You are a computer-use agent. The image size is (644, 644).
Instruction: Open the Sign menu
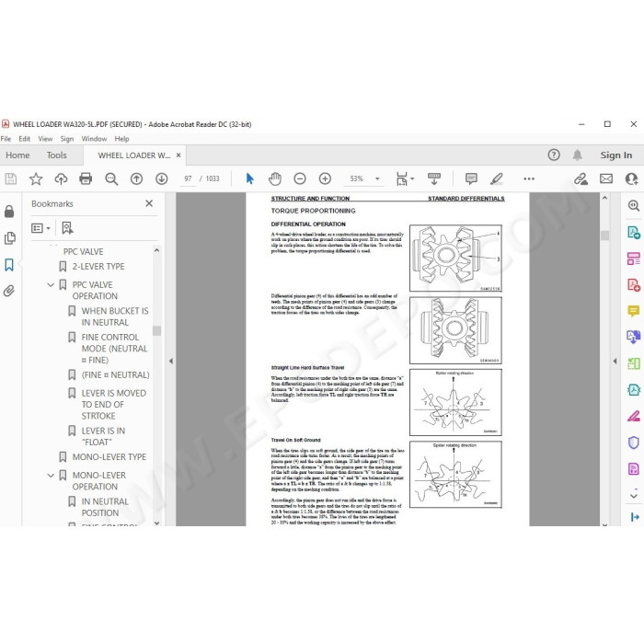[x=67, y=139]
